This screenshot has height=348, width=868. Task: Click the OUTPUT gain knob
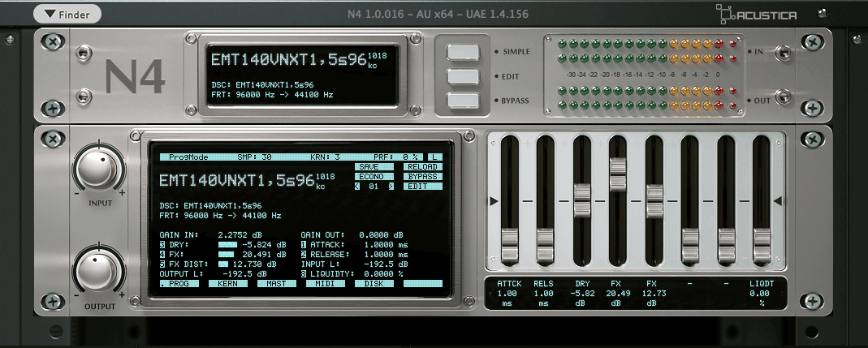click(98, 271)
